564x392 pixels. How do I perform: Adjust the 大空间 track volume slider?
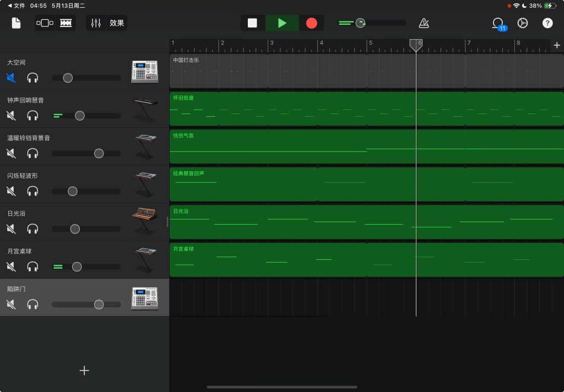[x=68, y=78]
